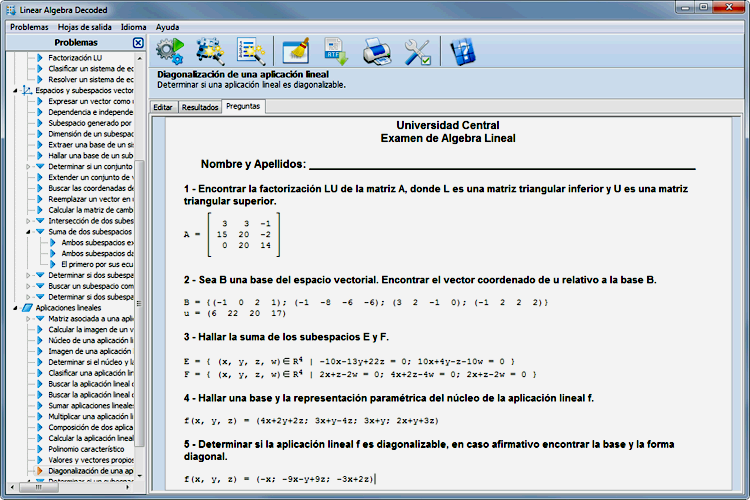Expand the Intersección de dos subespacios node

[28, 221]
